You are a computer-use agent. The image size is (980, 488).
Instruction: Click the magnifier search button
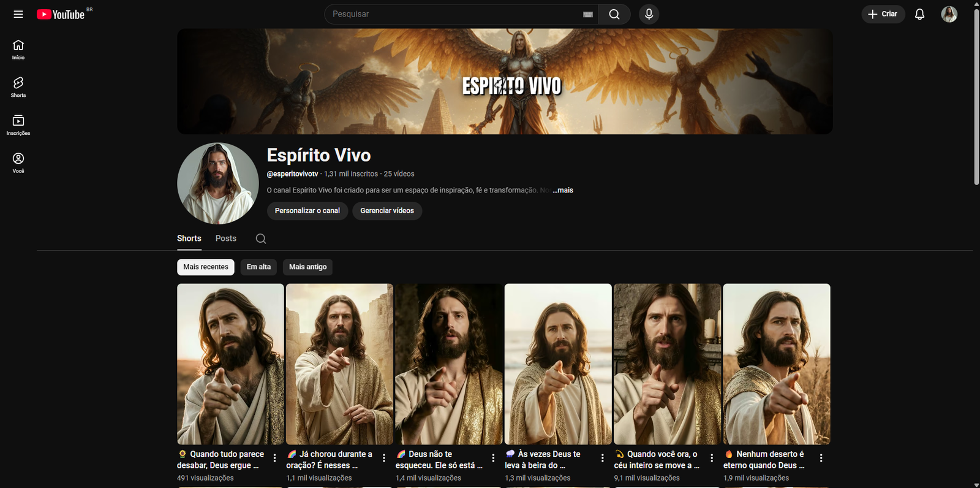tap(614, 14)
